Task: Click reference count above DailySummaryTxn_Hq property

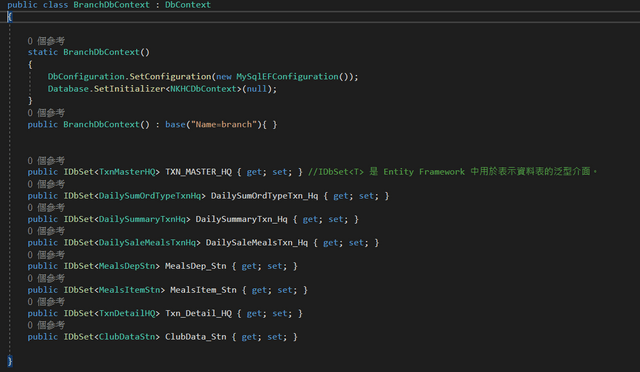Action: click(46, 207)
